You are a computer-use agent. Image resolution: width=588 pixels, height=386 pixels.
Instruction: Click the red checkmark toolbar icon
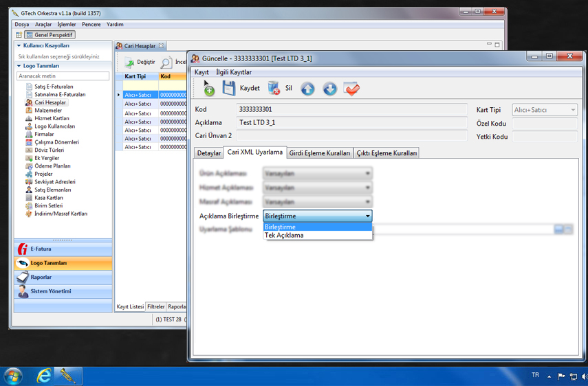351,89
